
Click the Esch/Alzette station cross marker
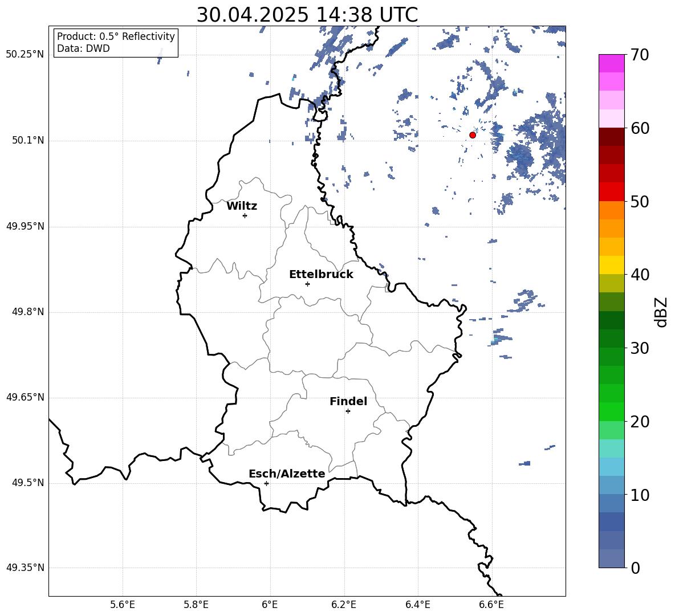266,483
